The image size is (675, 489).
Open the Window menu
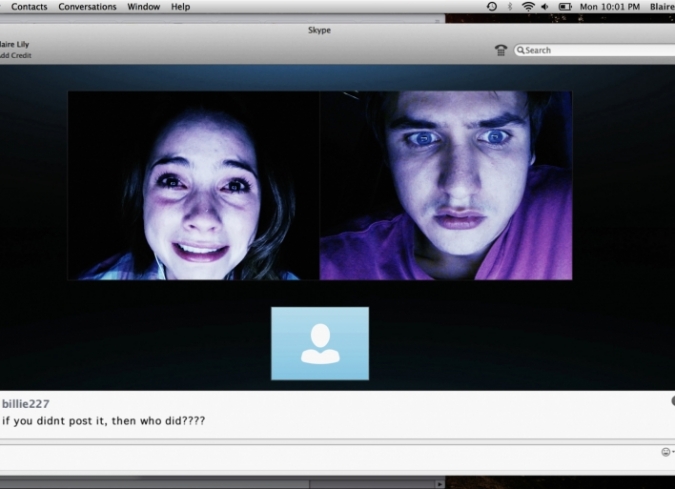[x=144, y=7]
